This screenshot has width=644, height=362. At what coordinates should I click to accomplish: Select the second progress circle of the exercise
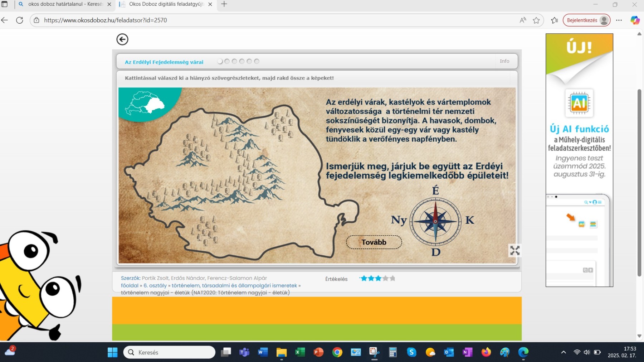pos(227,61)
